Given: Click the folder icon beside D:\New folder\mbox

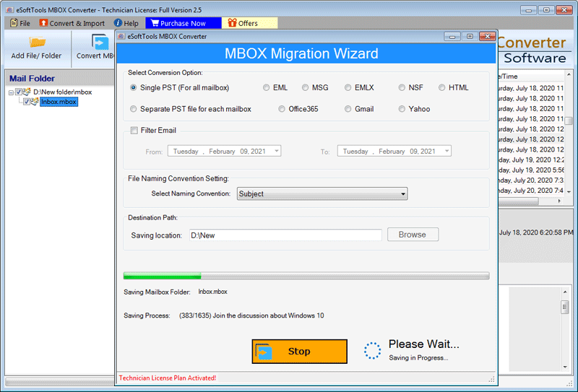Looking at the screenshot, I should [x=27, y=92].
